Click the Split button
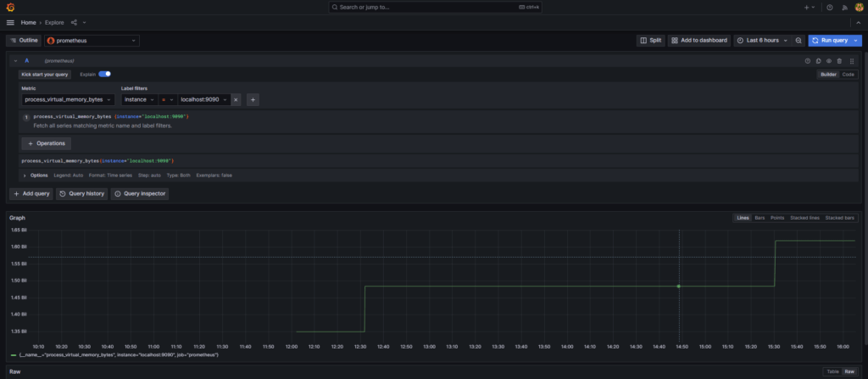The height and width of the screenshot is (379, 868). pos(650,41)
